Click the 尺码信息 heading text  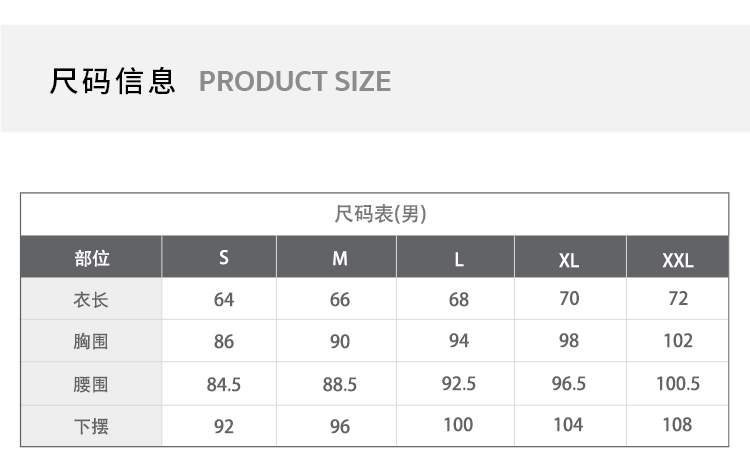coord(113,81)
